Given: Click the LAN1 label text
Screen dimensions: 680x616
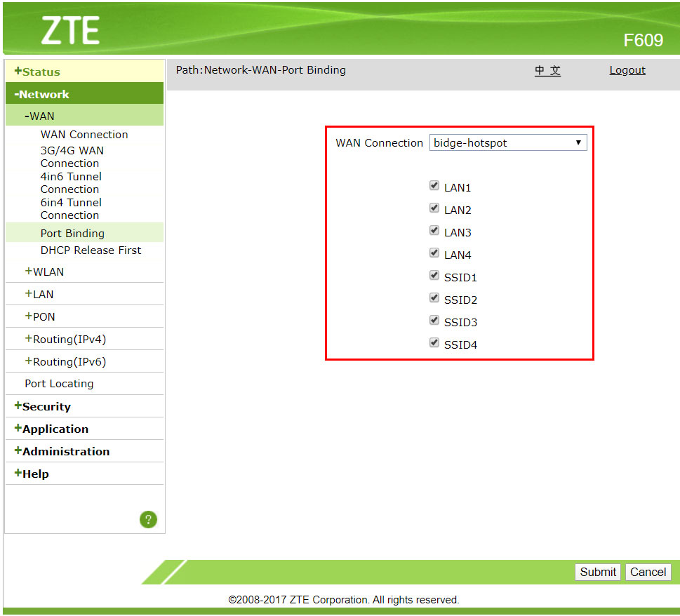Looking at the screenshot, I should click(458, 188).
